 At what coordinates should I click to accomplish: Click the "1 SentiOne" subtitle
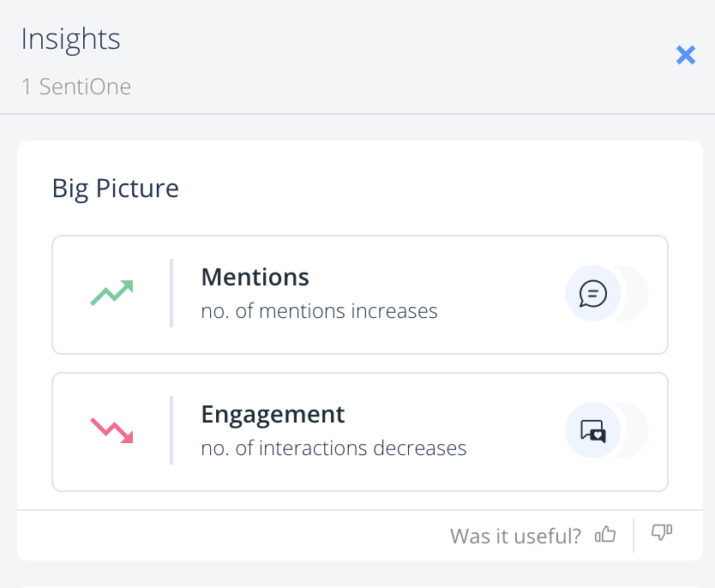coord(76,87)
